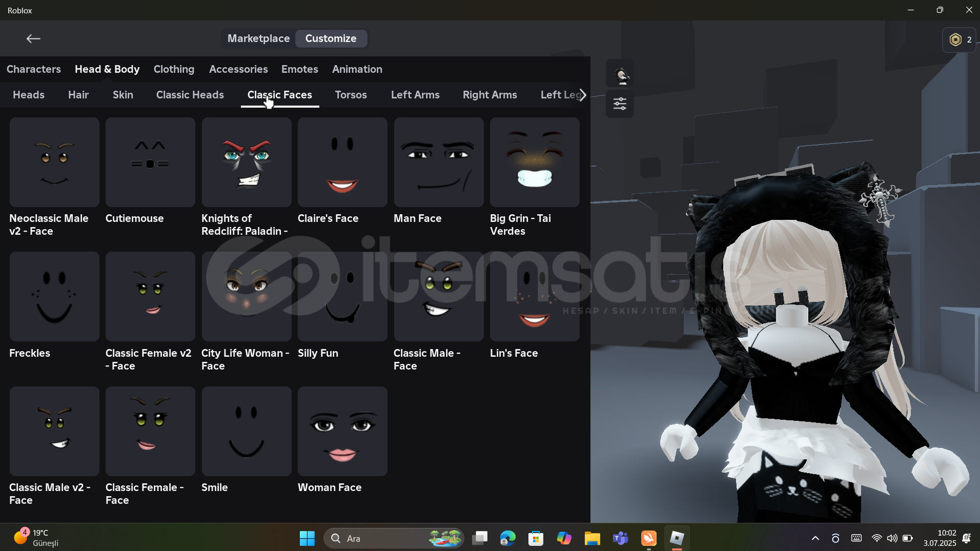Open Microsoft Teams from taskbar
Viewport: 980px width, 551px height.
point(620,538)
